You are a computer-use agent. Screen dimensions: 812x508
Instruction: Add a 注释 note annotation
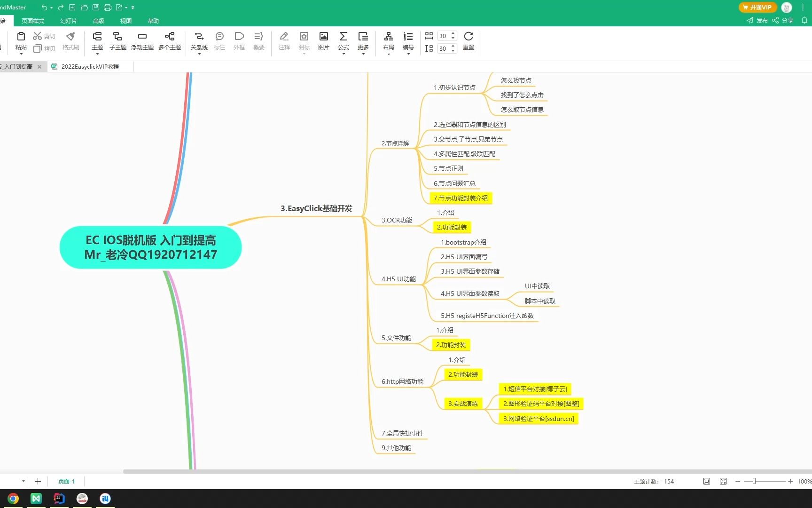point(284,41)
